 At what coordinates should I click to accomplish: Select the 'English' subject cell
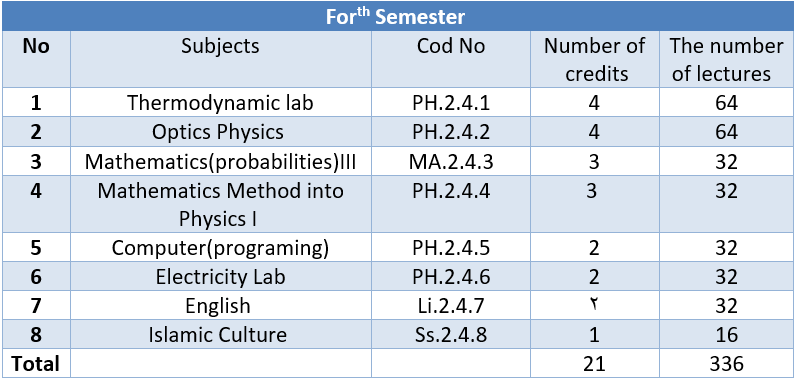click(x=220, y=306)
